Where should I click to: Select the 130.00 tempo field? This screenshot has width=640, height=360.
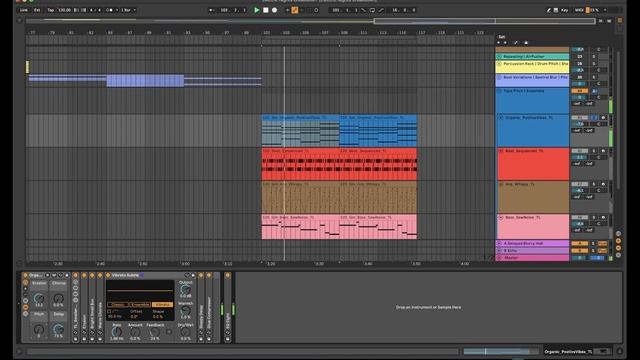click(64, 10)
